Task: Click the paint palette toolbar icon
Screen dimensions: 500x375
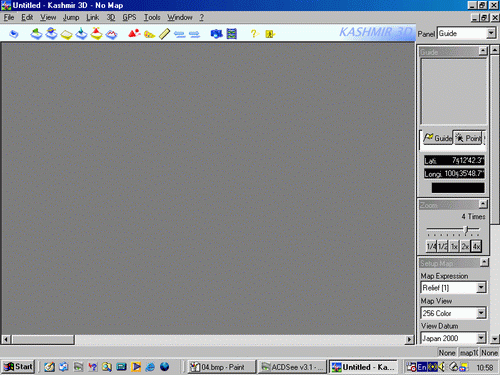Action: point(149,34)
